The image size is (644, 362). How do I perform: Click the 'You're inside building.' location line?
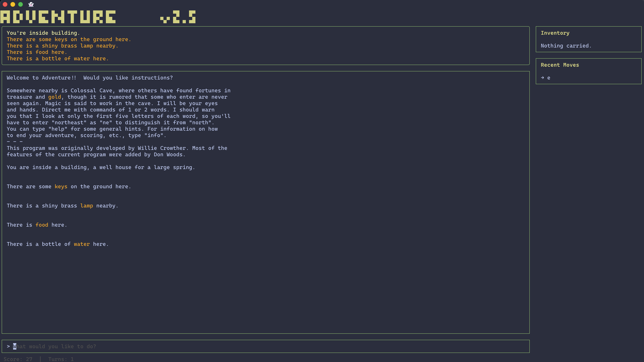(43, 33)
